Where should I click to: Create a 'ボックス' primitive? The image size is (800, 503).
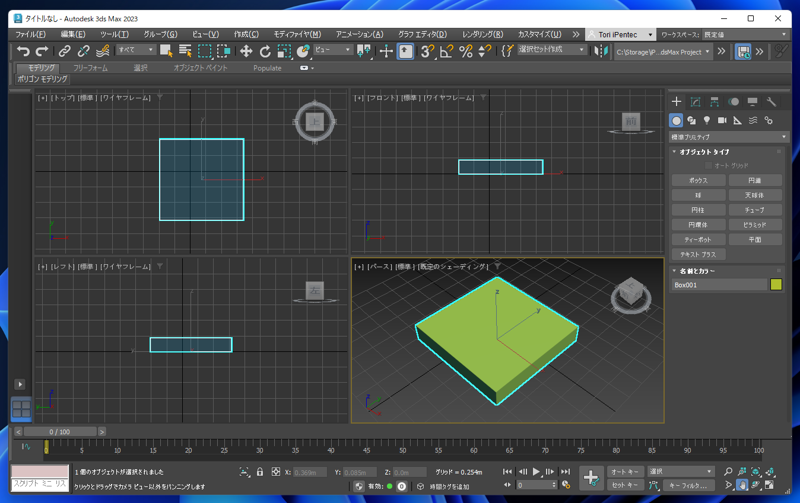point(698,180)
